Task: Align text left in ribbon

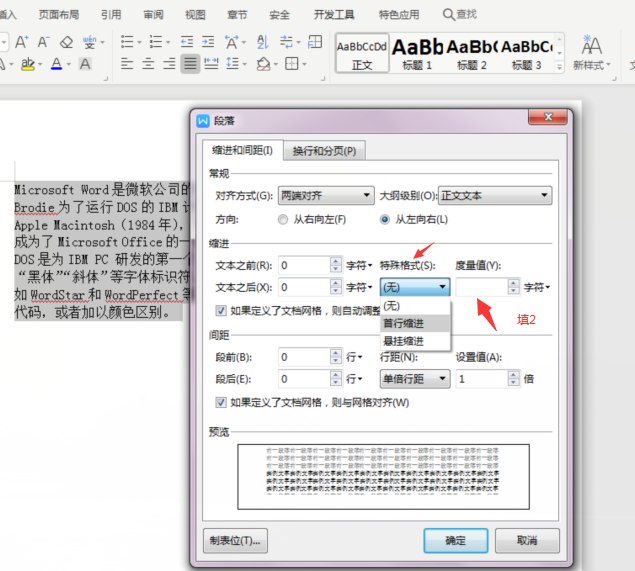Action: pos(127,64)
